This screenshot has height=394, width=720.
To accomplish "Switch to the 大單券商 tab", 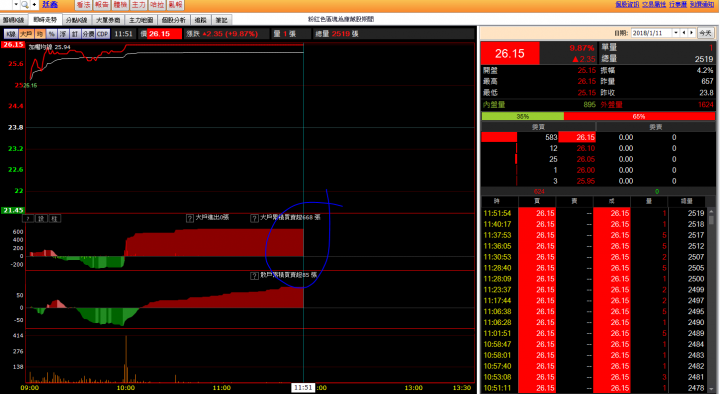I will [x=108, y=20].
